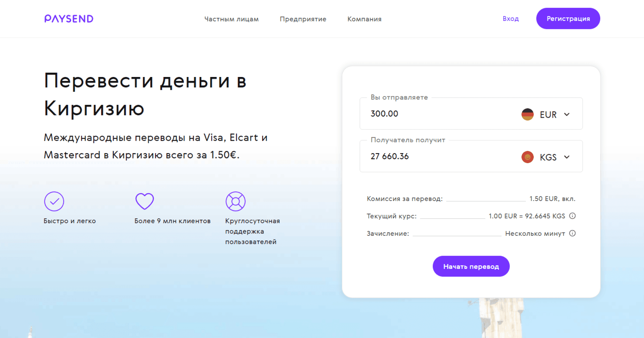
Task: Click the Получатель получит field label
Action: 408,140
